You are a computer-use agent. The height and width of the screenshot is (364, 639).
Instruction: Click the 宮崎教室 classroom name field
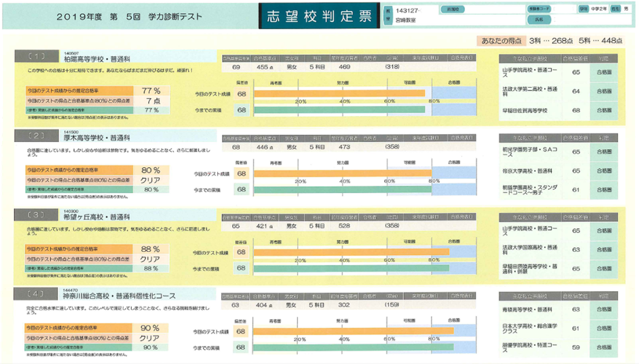pyautogui.click(x=406, y=21)
